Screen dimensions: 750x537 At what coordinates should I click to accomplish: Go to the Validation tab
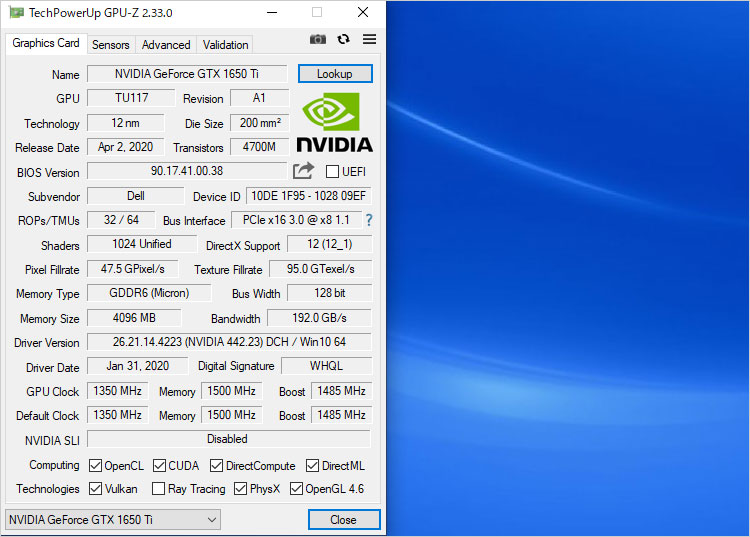225,44
